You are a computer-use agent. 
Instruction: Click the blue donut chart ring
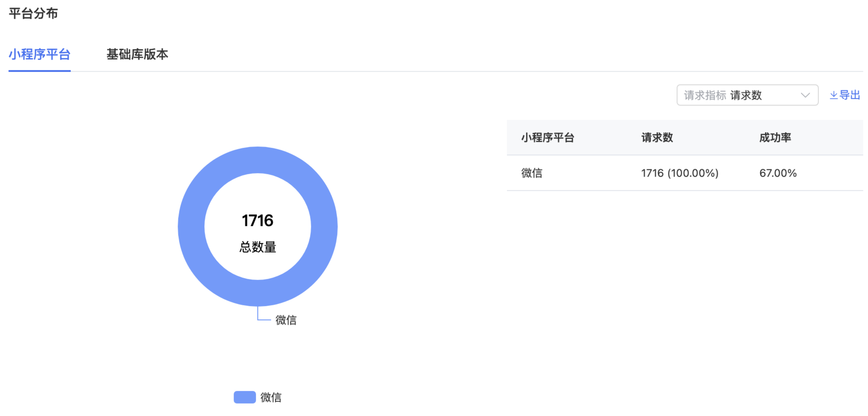pos(191,227)
